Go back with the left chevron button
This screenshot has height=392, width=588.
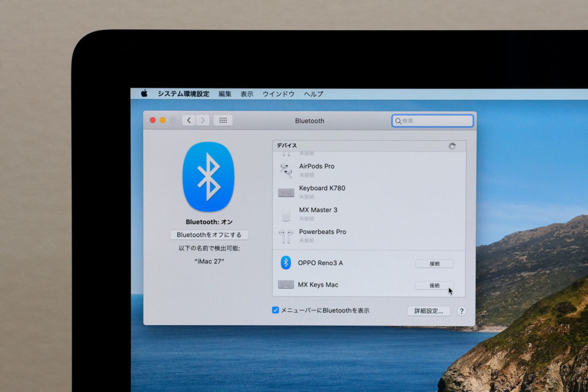coord(189,121)
